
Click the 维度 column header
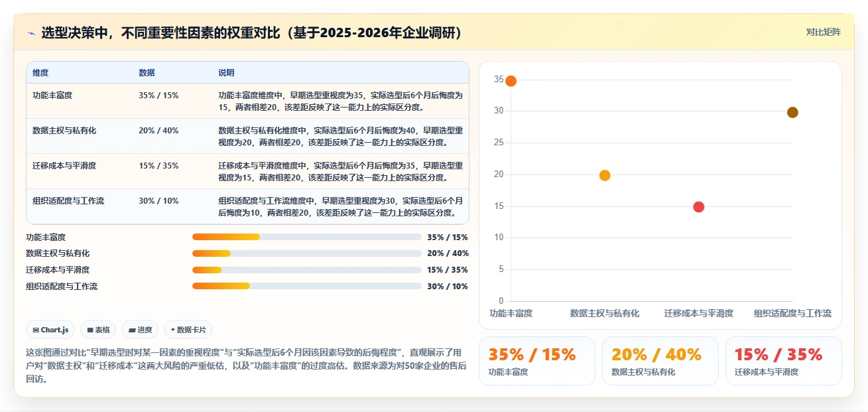pyautogui.click(x=40, y=73)
